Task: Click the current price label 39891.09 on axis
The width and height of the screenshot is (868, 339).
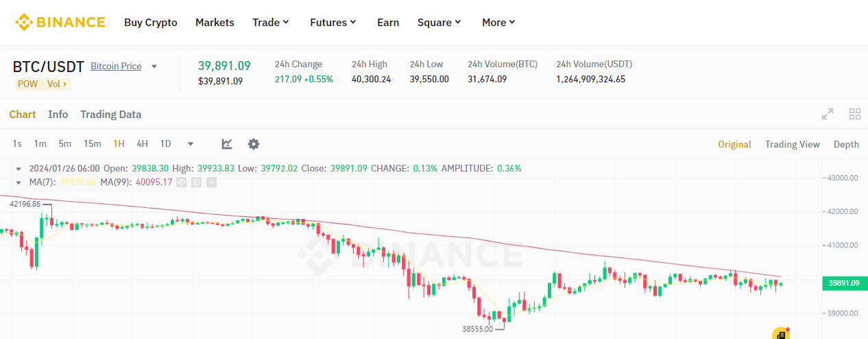Action: [x=843, y=283]
